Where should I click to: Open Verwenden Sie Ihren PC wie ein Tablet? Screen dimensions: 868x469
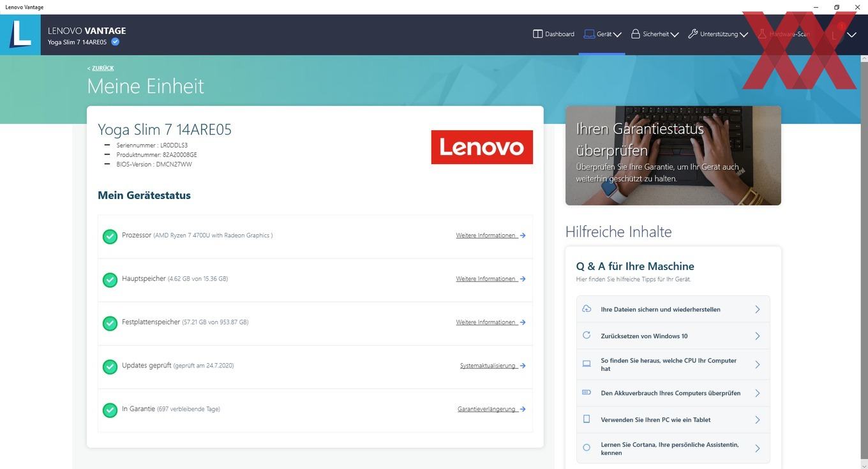[673, 420]
